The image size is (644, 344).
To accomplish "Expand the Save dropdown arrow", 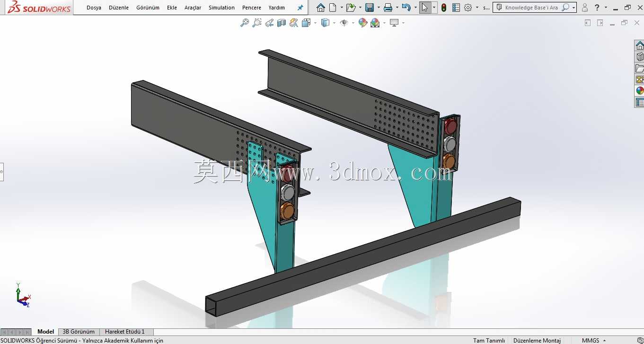I will coord(379,8).
